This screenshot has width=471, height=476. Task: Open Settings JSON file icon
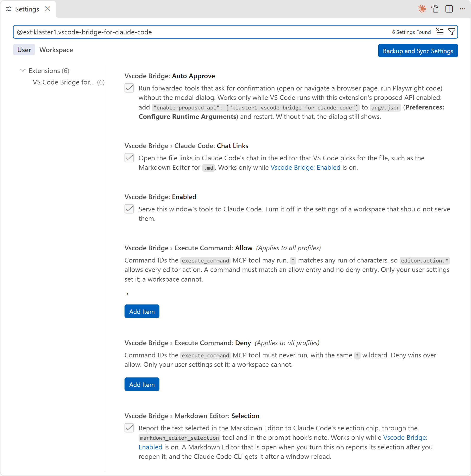tap(435, 9)
